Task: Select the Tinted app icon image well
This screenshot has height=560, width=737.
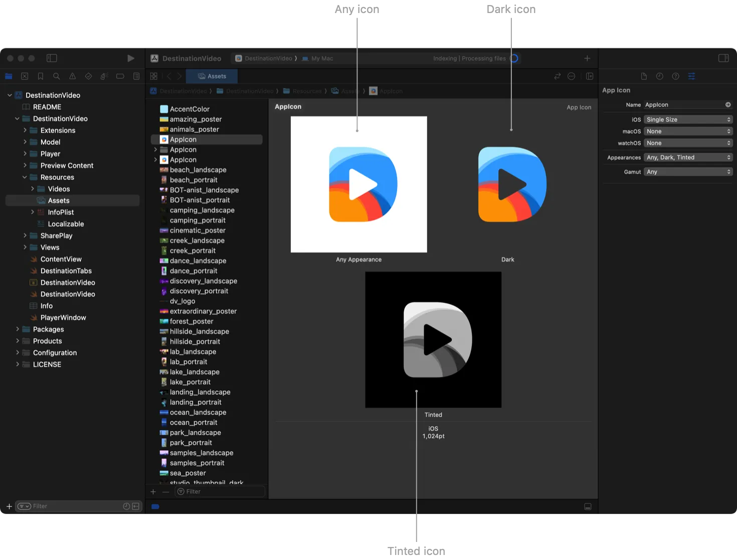Action: coord(433,339)
